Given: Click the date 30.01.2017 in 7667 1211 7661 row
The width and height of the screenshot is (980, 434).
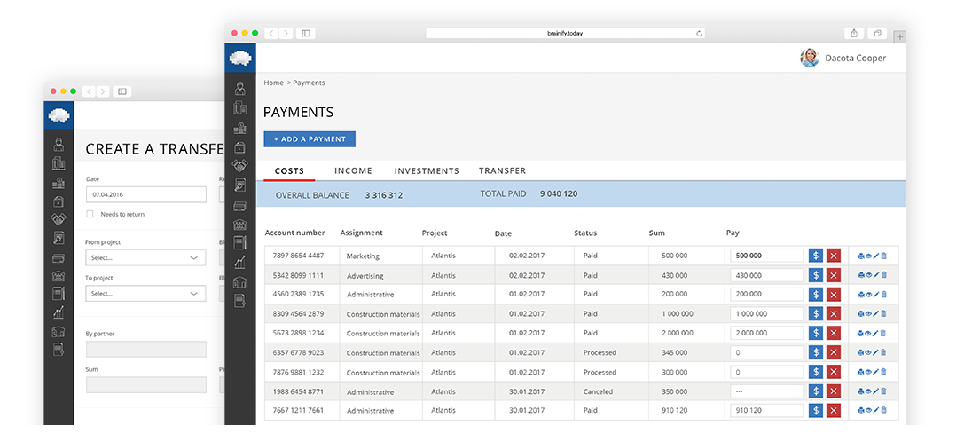Looking at the screenshot, I should point(527,411).
